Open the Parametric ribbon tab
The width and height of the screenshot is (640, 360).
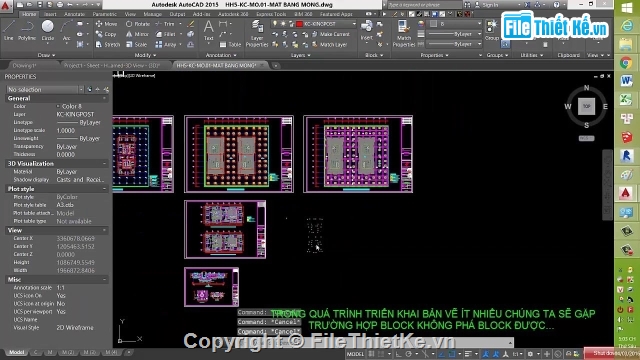pos(105,14)
